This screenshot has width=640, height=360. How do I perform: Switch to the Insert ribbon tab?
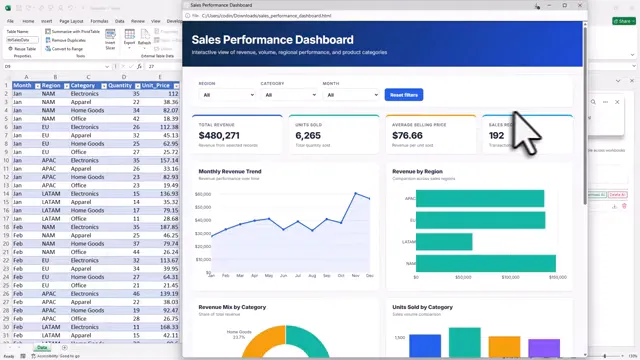[x=47, y=21]
